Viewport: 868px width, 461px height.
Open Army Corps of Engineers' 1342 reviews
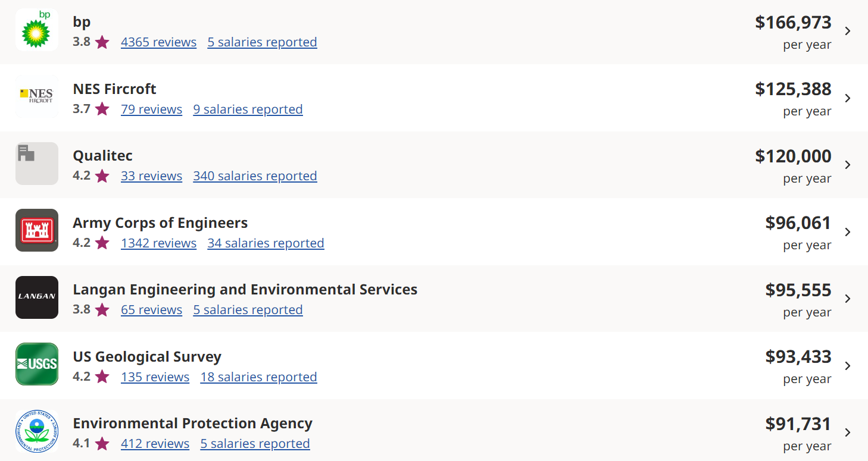coord(158,243)
